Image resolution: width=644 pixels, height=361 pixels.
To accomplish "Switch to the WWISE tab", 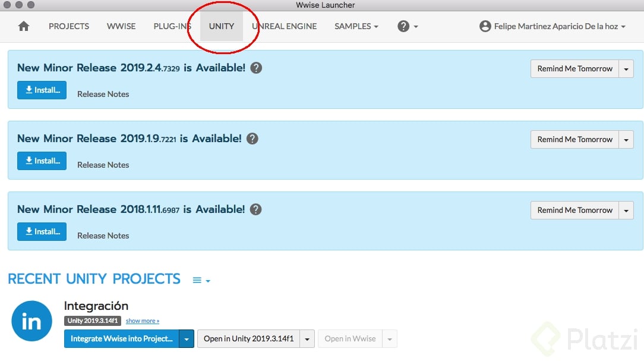I will coord(121,26).
